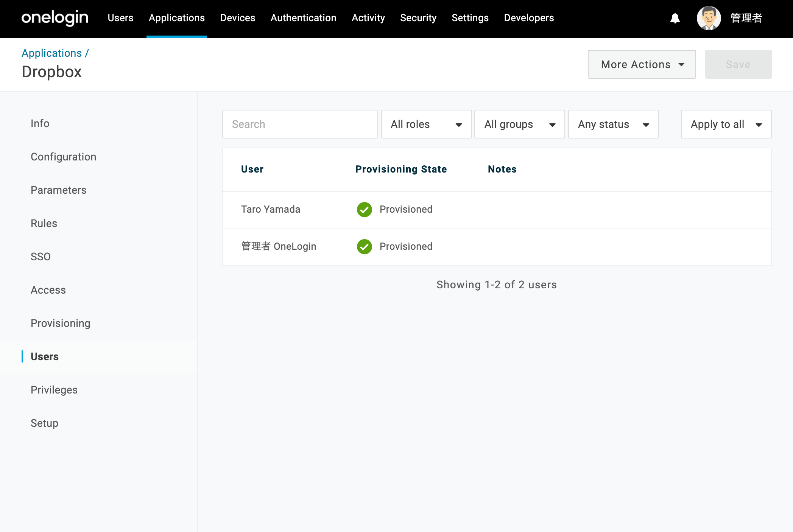Open the 管理者 OneLogin user row

(x=497, y=247)
